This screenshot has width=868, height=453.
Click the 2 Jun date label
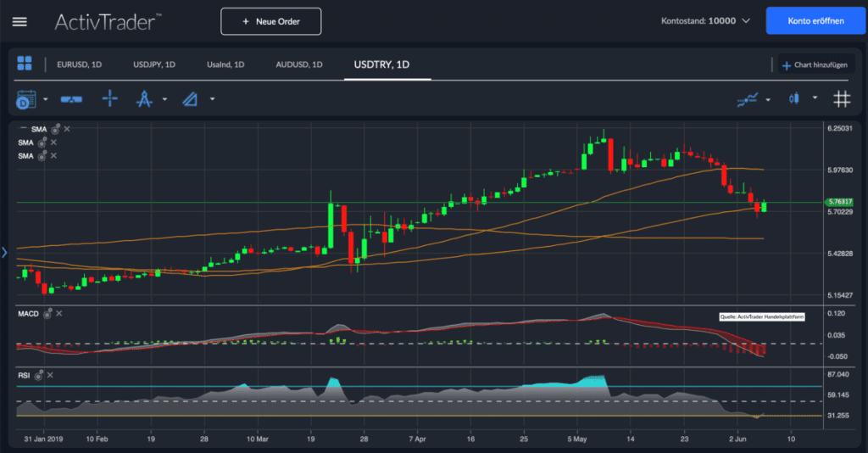point(737,439)
